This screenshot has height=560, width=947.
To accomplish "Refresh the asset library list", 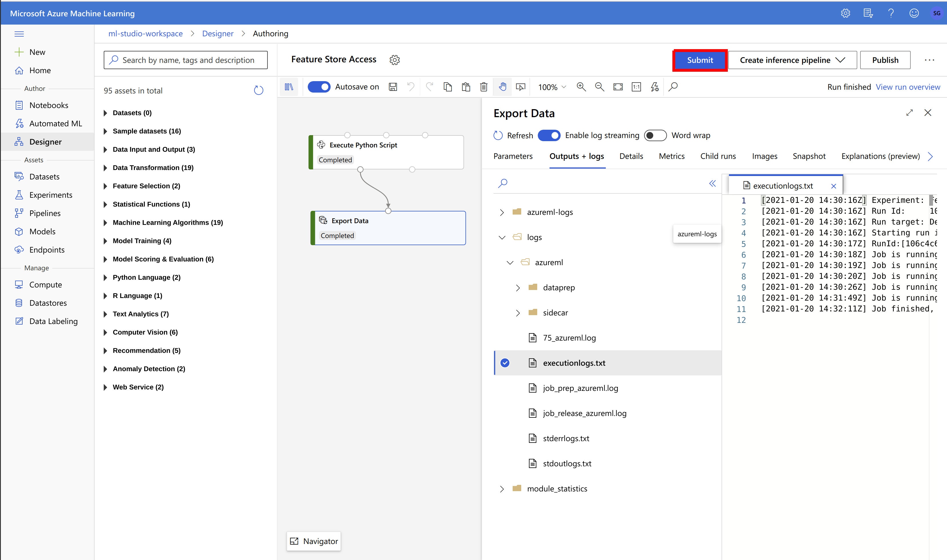I will tap(258, 90).
